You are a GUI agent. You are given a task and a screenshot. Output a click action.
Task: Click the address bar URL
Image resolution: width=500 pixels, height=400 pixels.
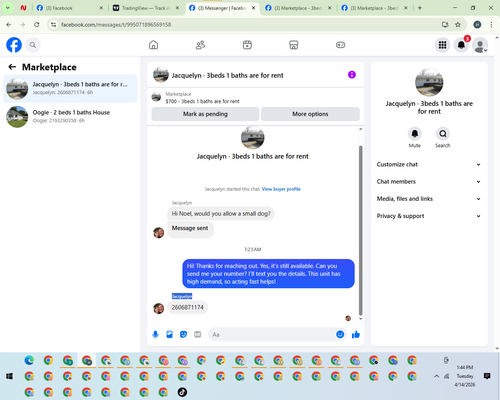pos(116,25)
